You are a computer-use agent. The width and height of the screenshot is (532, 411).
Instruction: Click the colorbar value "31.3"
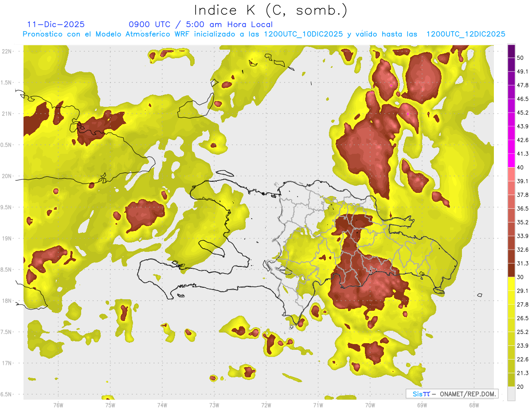523,263
